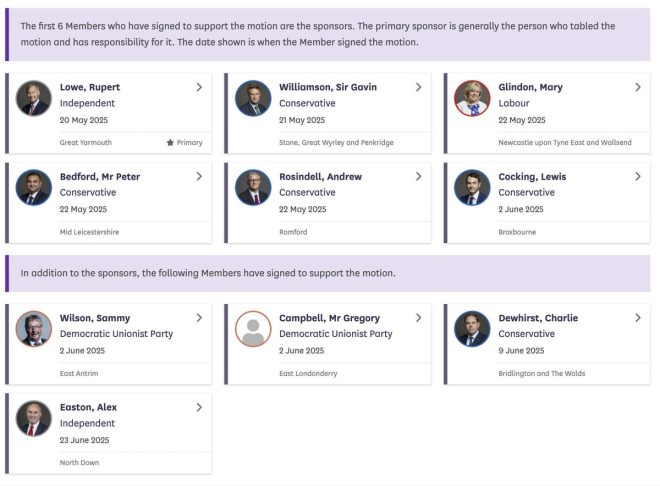Click Sammy Wilson's portrait photo
Screen dimensions: 660x486
tap(34, 329)
